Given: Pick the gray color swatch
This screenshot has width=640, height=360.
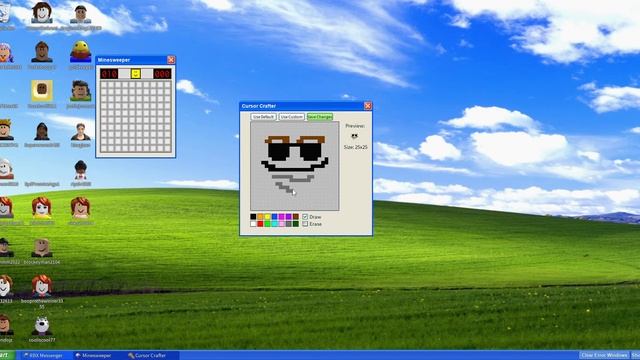Looking at the screenshot, I should (x=289, y=224).
